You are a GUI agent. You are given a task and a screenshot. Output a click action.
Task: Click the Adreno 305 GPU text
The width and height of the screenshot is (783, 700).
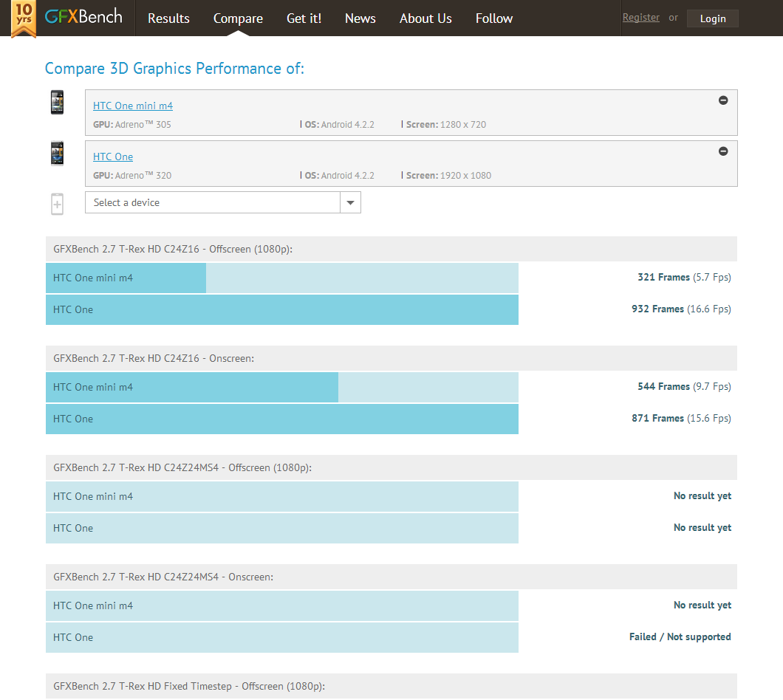[x=132, y=124]
